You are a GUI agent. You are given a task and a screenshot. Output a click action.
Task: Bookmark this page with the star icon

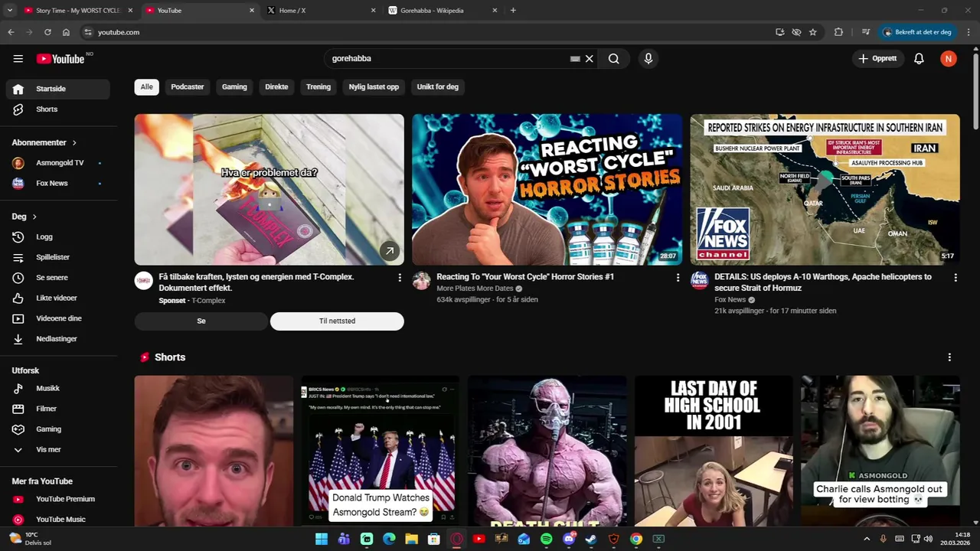[x=813, y=32]
